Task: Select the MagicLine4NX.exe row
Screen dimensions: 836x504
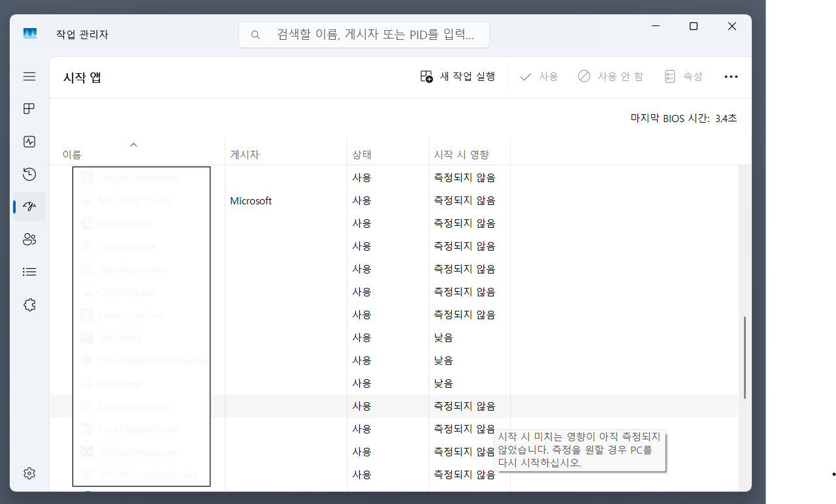Action: pyautogui.click(x=394, y=178)
